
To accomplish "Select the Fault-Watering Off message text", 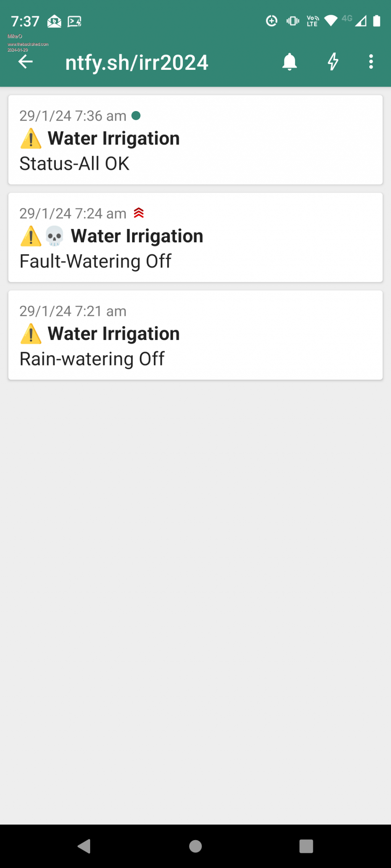I will (x=95, y=261).
